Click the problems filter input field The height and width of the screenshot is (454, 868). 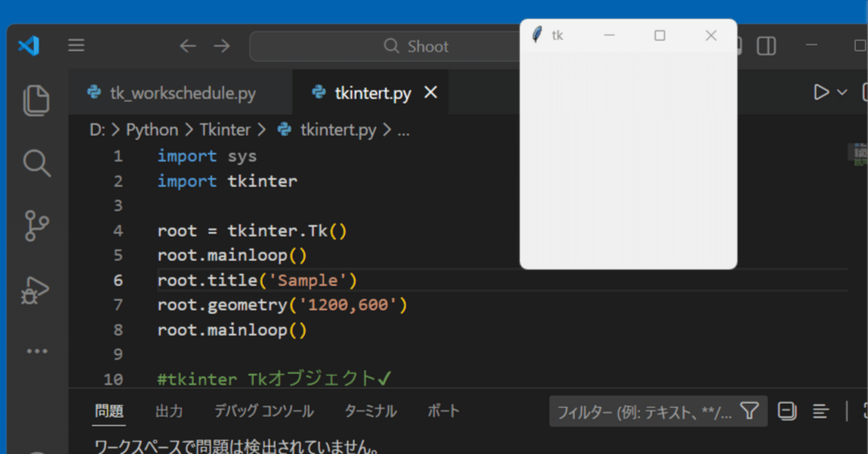644,411
